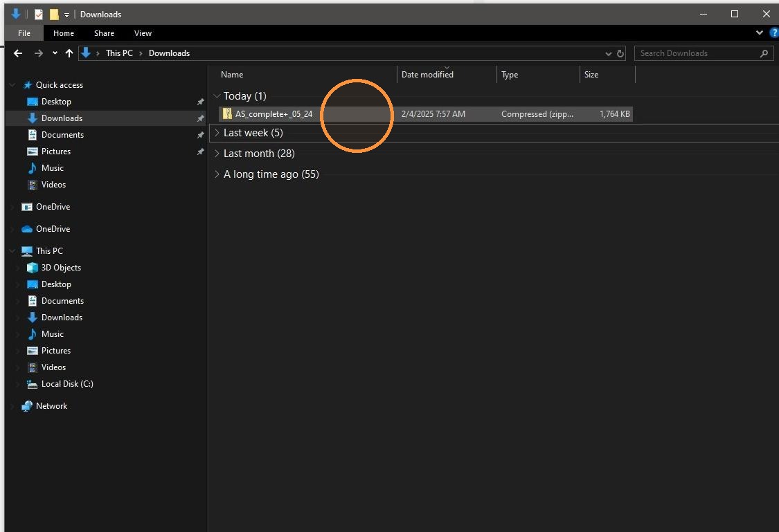Select This PC in navigation pane
The image size is (779, 532).
49,250
